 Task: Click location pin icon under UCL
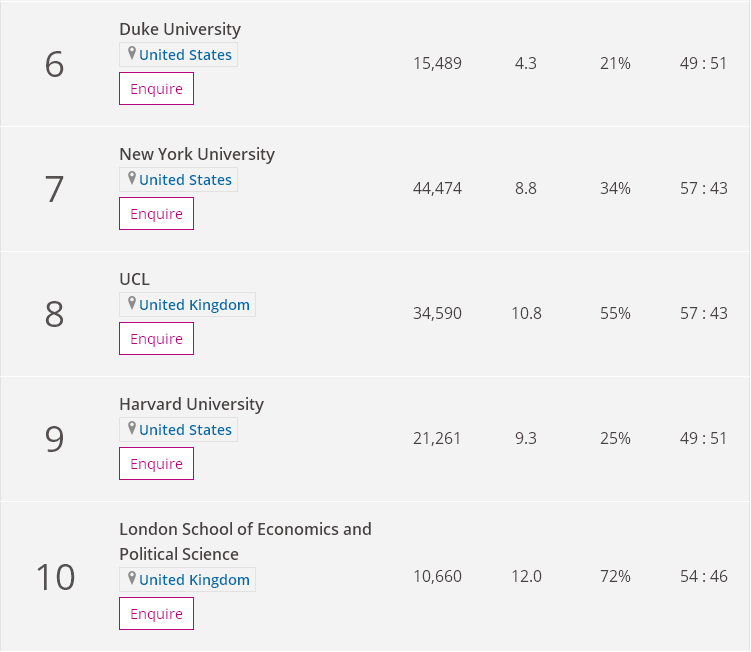point(131,304)
